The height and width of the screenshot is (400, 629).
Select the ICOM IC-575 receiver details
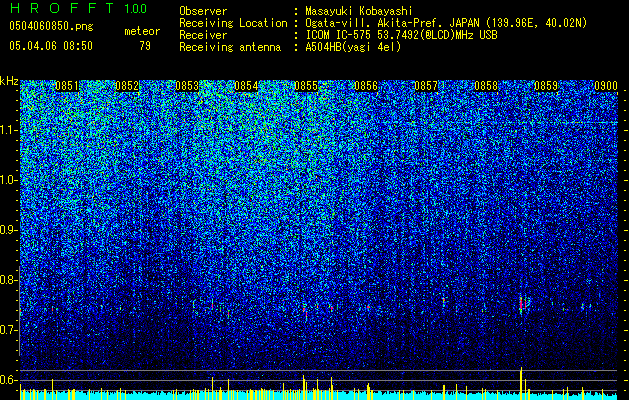pyautogui.click(x=401, y=35)
